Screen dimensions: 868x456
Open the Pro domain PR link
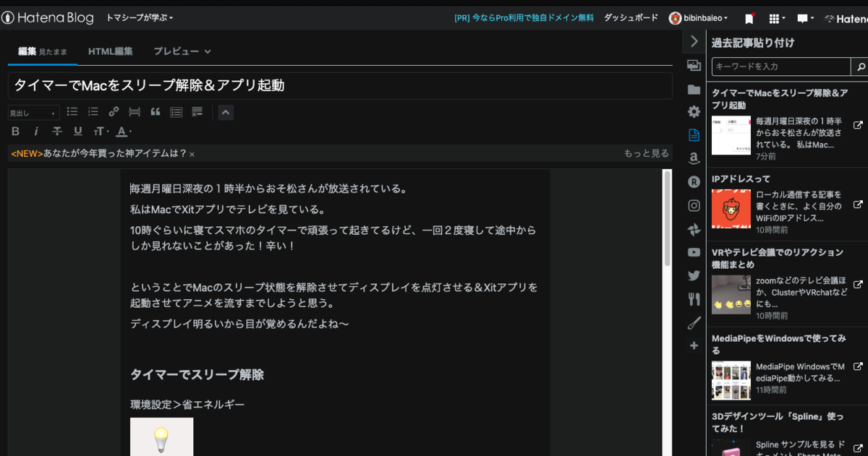pyautogui.click(x=524, y=18)
